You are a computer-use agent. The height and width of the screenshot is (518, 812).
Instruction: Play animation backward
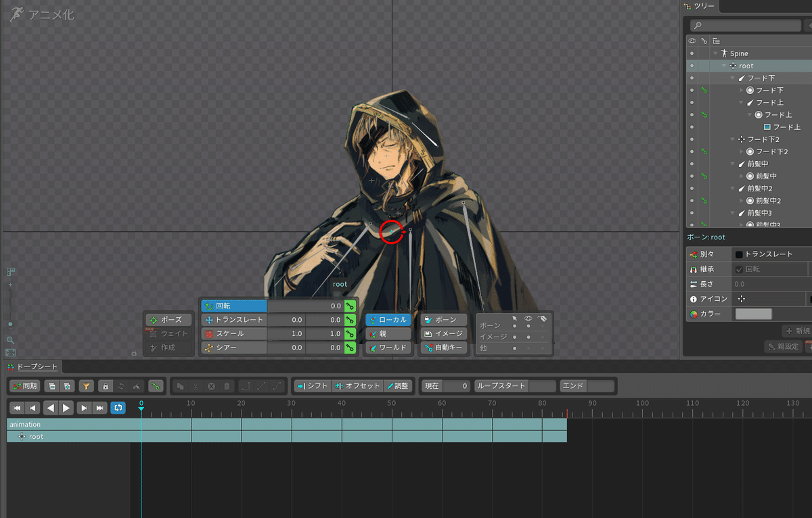(51, 407)
